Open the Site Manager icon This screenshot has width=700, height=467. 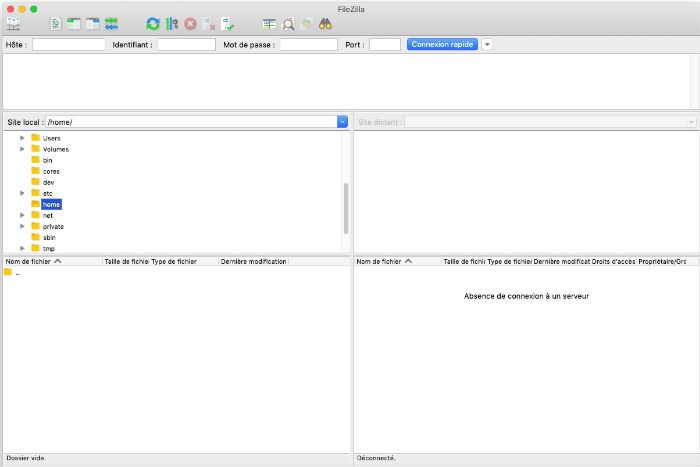point(13,24)
